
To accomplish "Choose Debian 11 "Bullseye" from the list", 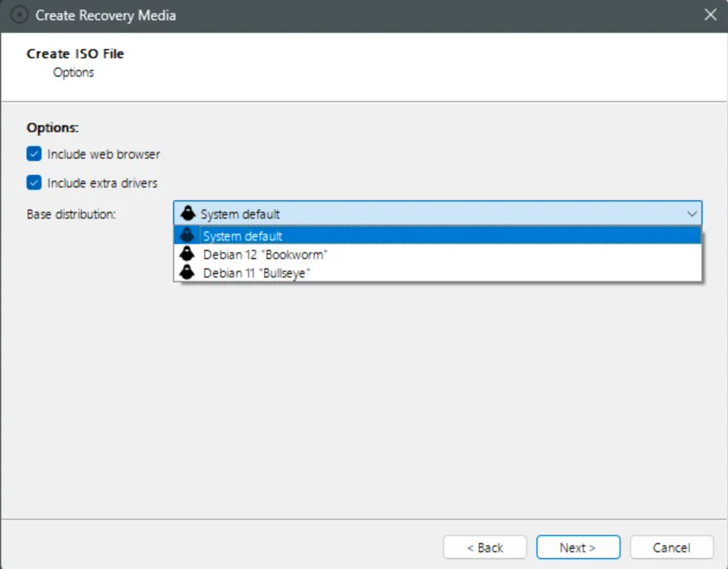I will (x=256, y=273).
